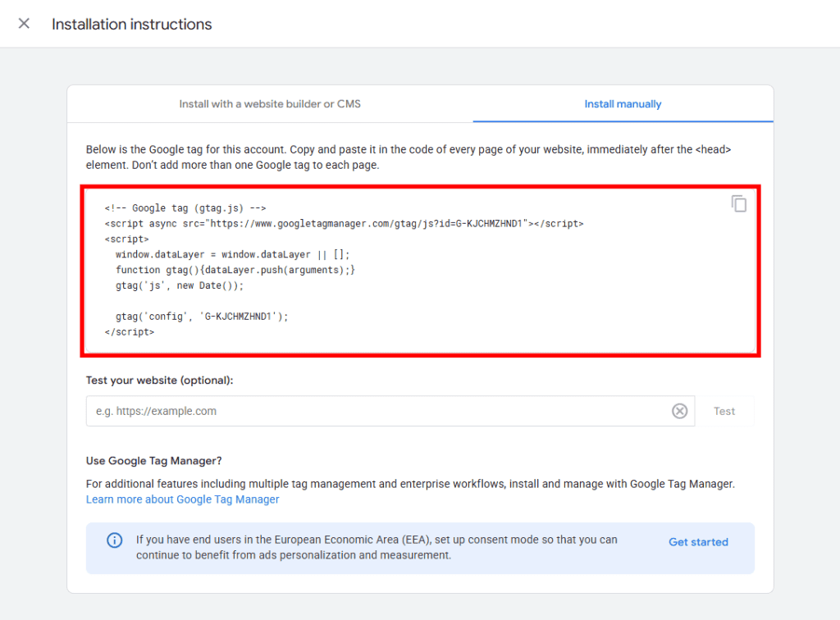Click 'Get started' for consent mode setup
This screenshot has width=840, height=620.
pyautogui.click(x=698, y=542)
